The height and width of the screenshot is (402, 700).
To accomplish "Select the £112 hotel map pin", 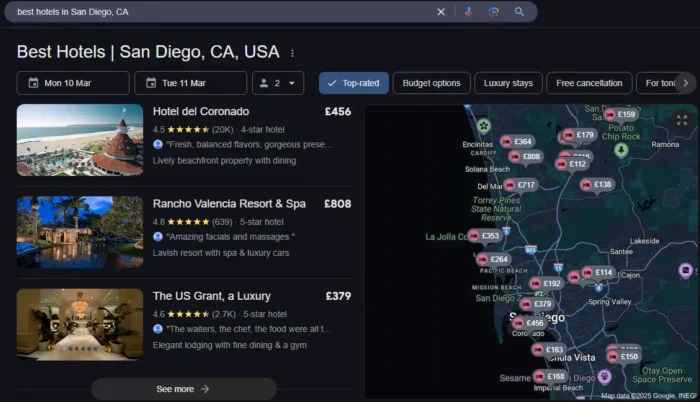I will tap(572, 164).
